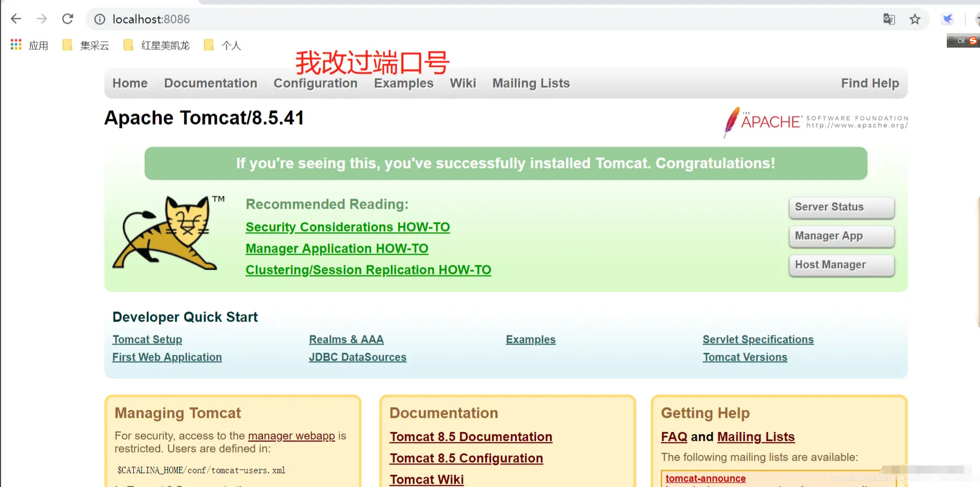Open the Wiki nav item

coord(463,83)
